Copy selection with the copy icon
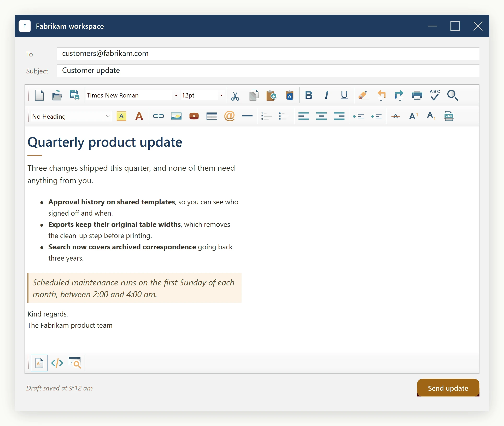Viewport: 504px width, 426px height. (254, 95)
